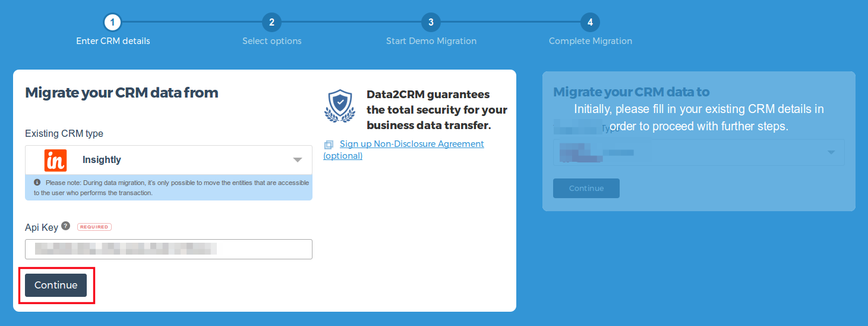The image size is (868, 326).
Task: Click the Insightly logo icon
Action: 56,160
